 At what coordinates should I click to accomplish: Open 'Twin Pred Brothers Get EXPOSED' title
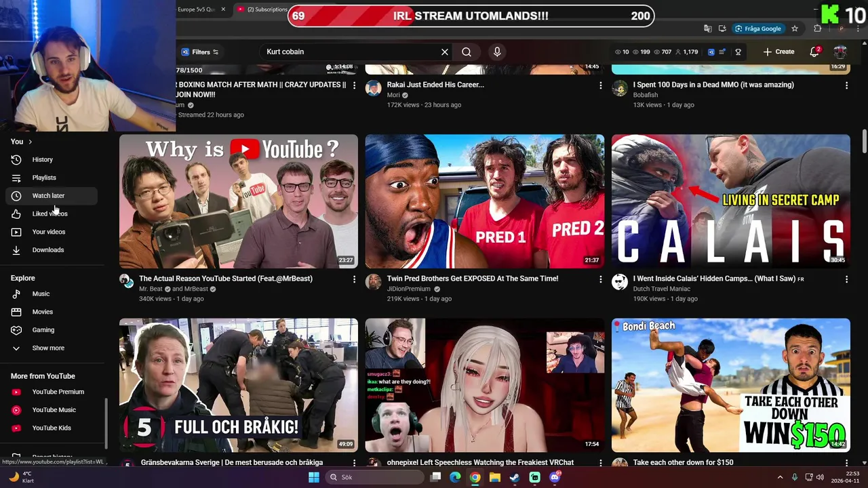tap(473, 279)
